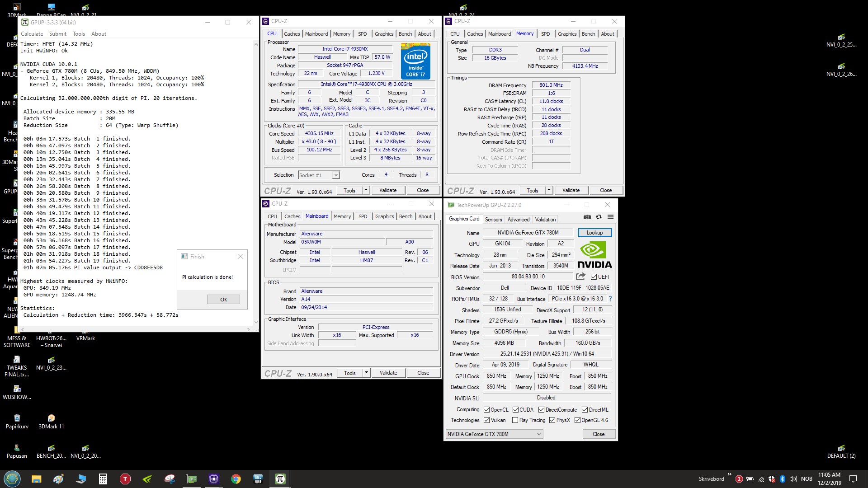Open the 3DMark 11 desktop shortcut
This screenshot has width=868, height=488.
pyautogui.click(x=51, y=421)
